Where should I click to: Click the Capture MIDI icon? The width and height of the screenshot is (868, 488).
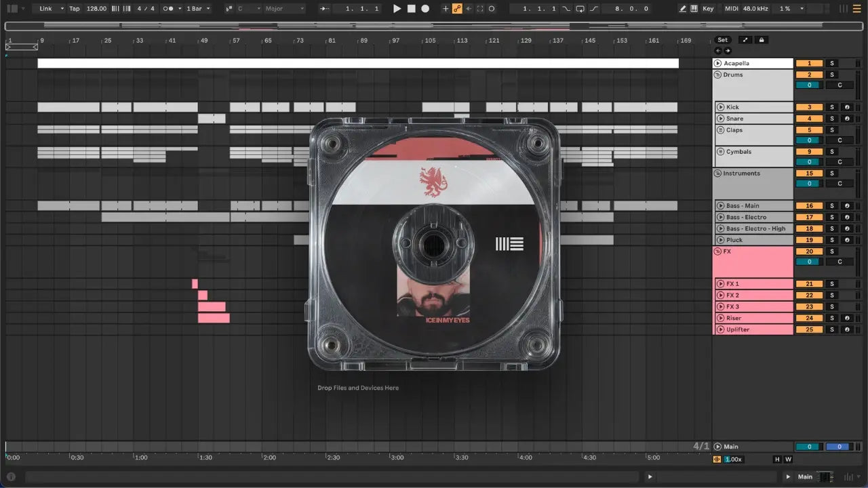(x=480, y=9)
